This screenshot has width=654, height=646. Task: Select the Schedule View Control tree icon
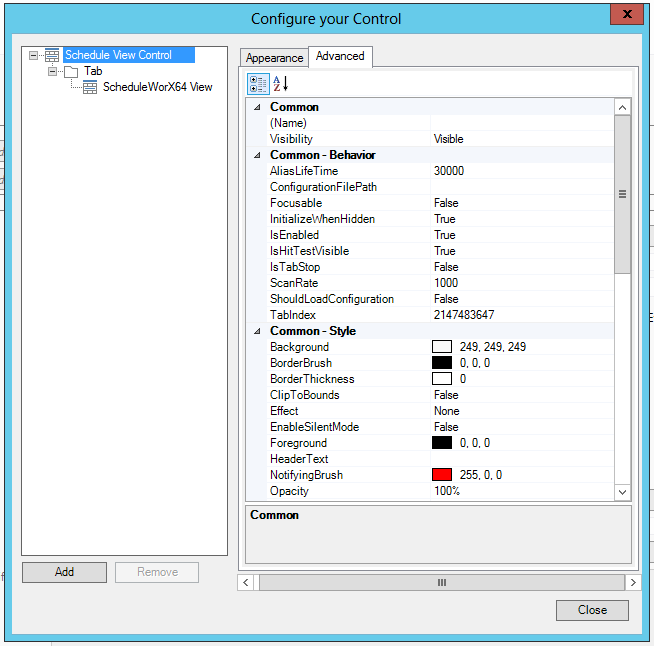52,55
